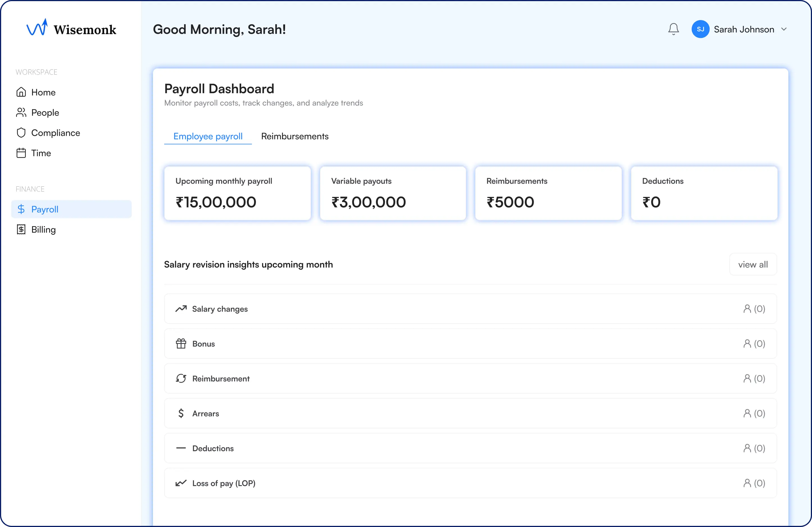Select the Employee payroll tab
The image size is (812, 527).
(x=208, y=136)
